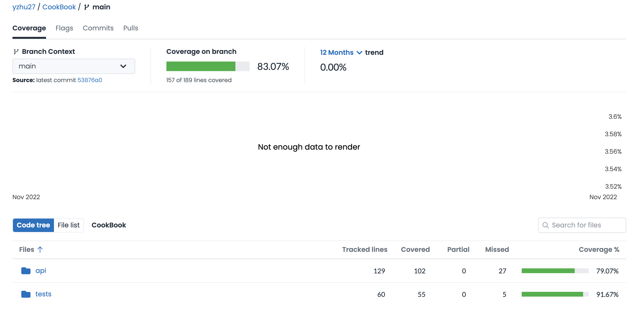Open the main branch dropdown
Image resolution: width=644 pixels, height=316 pixels.
click(x=74, y=66)
